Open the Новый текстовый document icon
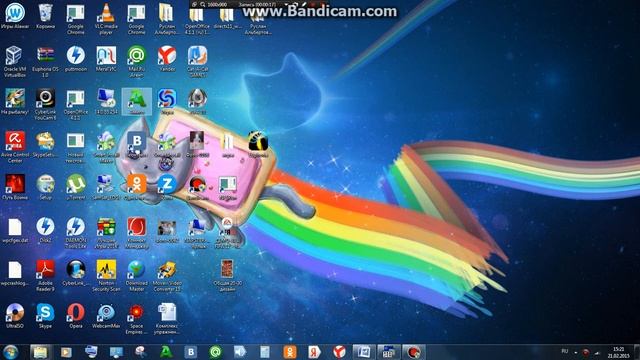Viewport: 640px width, 360px height. point(76,147)
